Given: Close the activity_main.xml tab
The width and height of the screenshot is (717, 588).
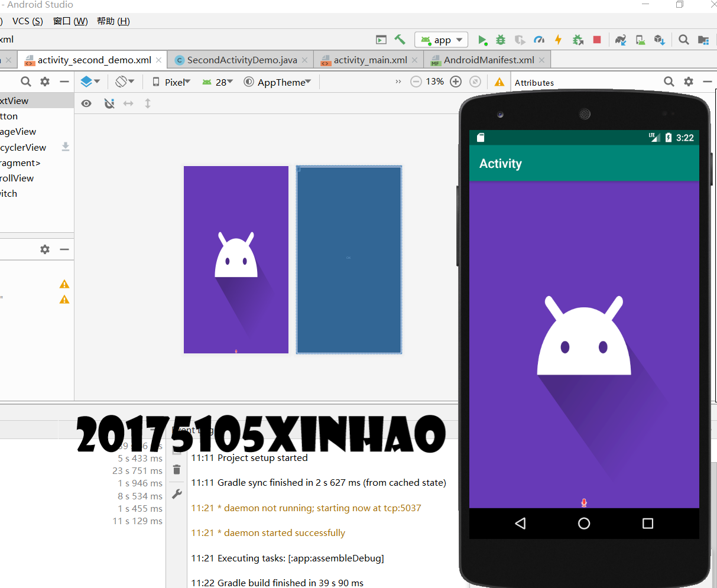Looking at the screenshot, I should click(415, 60).
